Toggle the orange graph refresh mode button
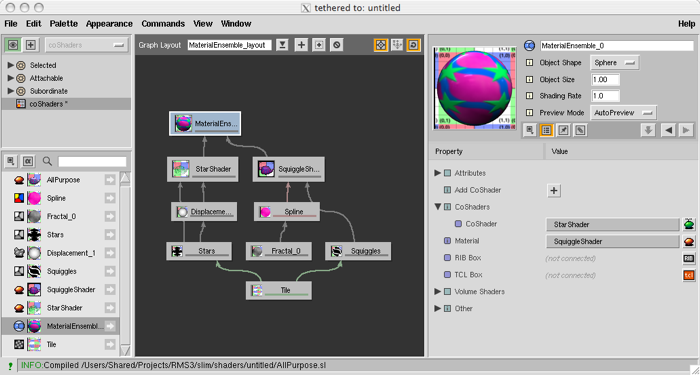 tap(413, 45)
